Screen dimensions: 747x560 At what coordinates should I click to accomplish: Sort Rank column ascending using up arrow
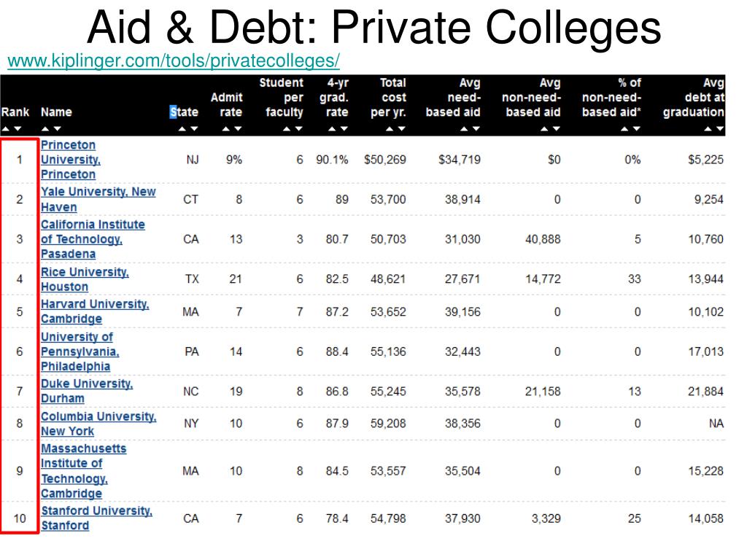6,129
